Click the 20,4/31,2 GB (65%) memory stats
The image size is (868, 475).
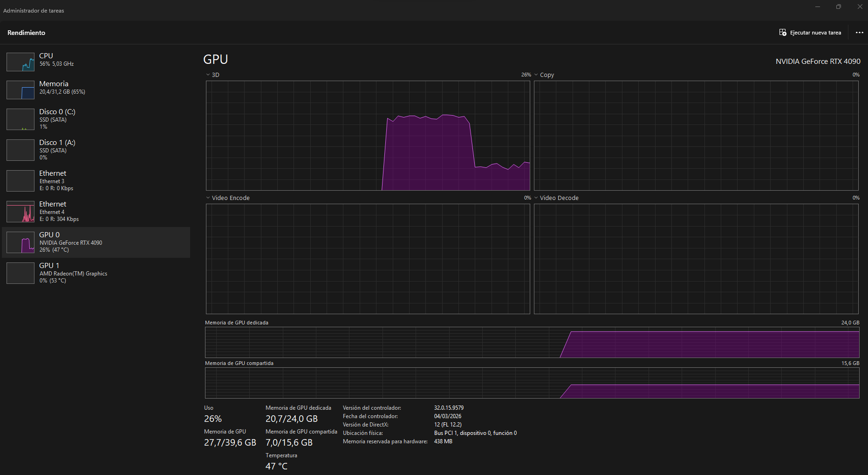tap(62, 92)
